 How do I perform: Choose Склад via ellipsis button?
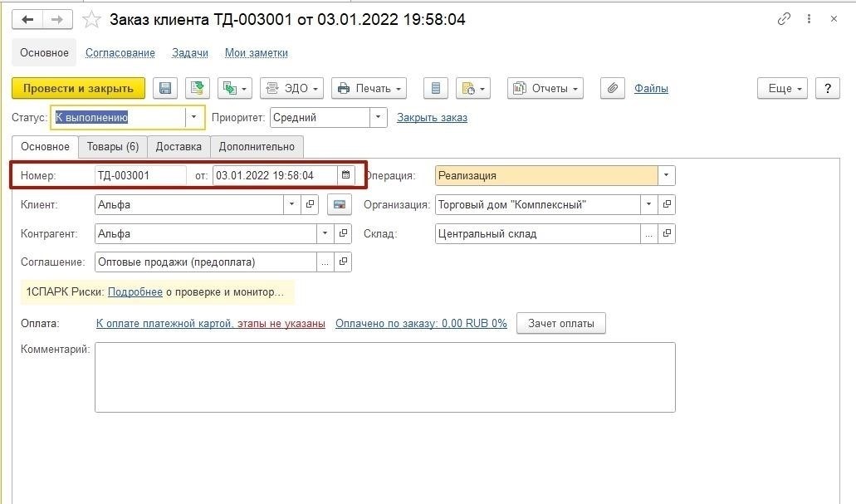(x=648, y=233)
